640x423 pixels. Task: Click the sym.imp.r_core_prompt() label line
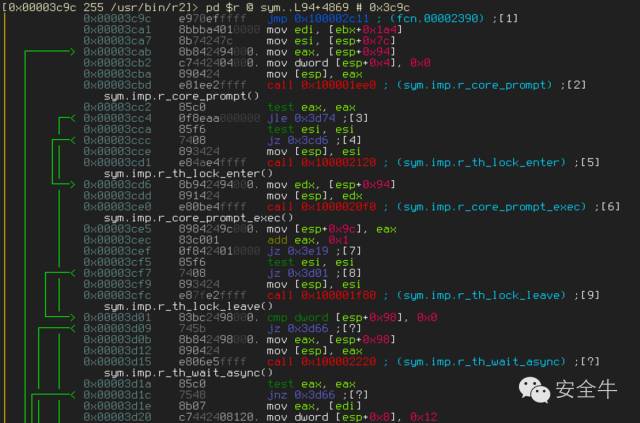pos(181,96)
